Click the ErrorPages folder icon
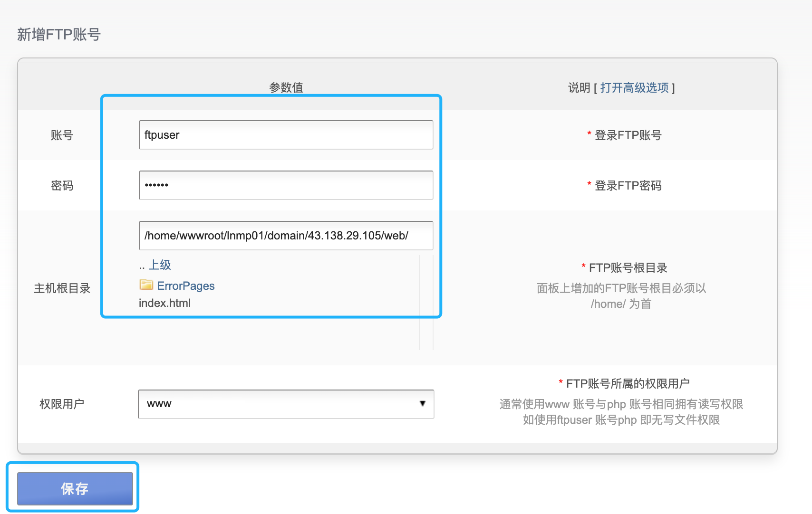The height and width of the screenshot is (514, 812). (146, 285)
